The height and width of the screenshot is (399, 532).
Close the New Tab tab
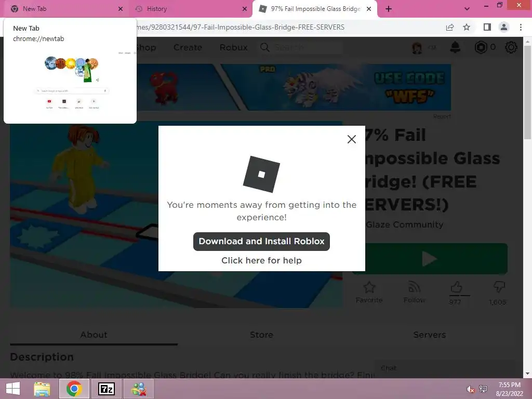tap(121, 9)
